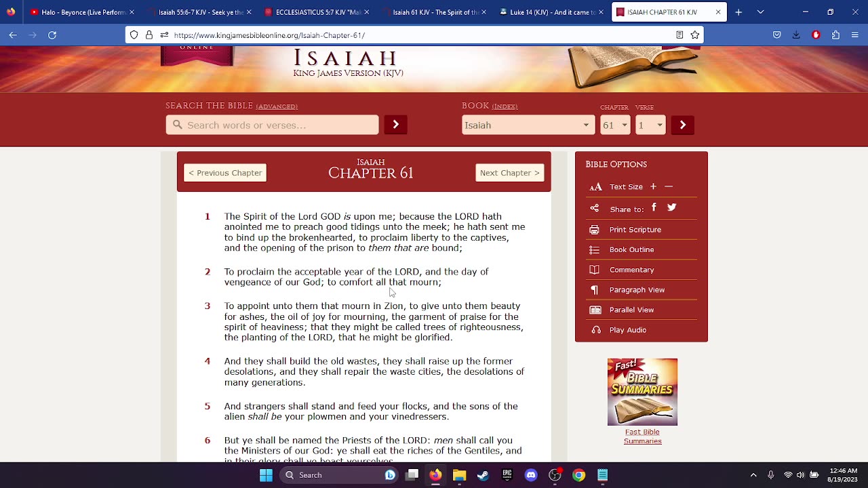This screenshot has width=868, height=488.
Task: Click the Previous Chapter button
Action: pyautogui.click(x=225, y=173)
